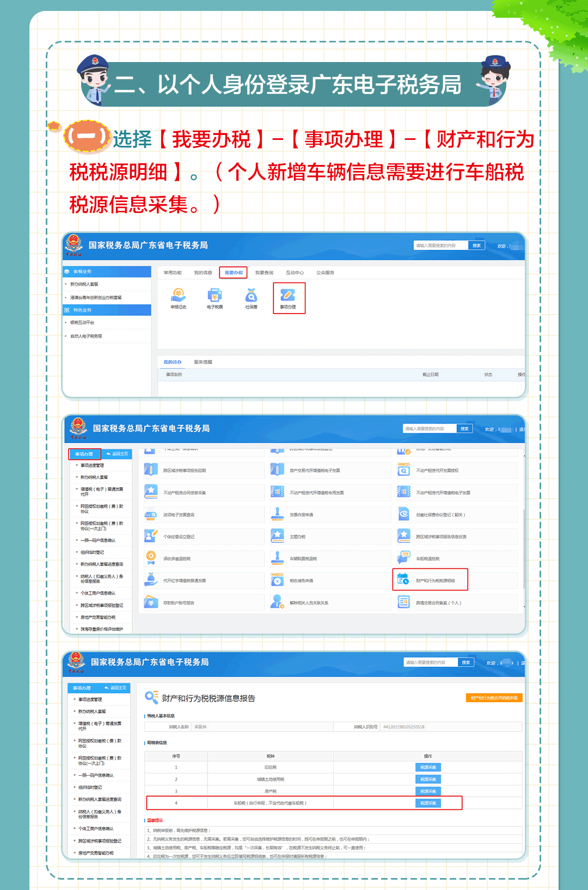Click the 车船税（自行申报，不含代收代缴车船税） cell
The width and height of the screenshot is (588, 890).
[x=270, y=803]
